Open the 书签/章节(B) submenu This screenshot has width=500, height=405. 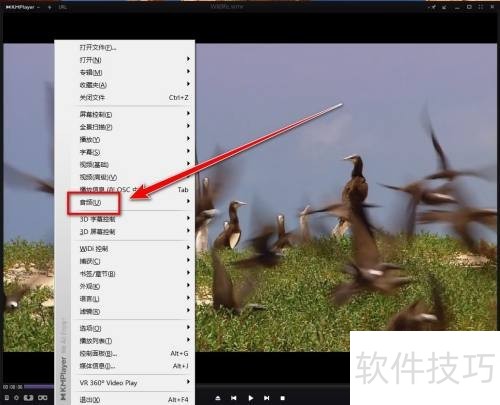click(x=133, y=274)
